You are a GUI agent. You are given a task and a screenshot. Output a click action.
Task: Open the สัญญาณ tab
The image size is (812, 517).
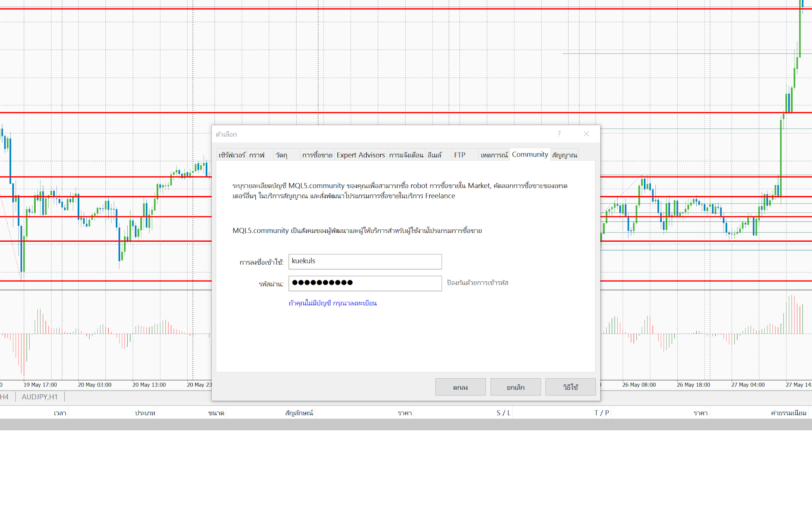point(564,155)
